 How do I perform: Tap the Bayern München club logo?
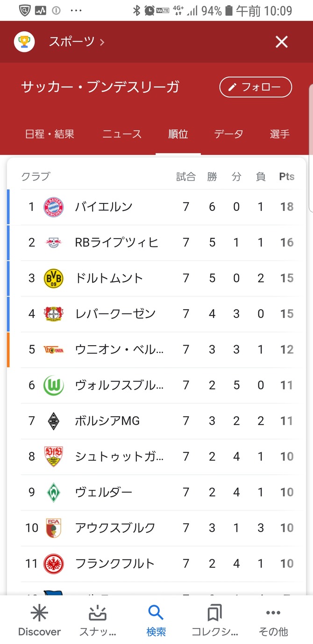tap(53, 207)
